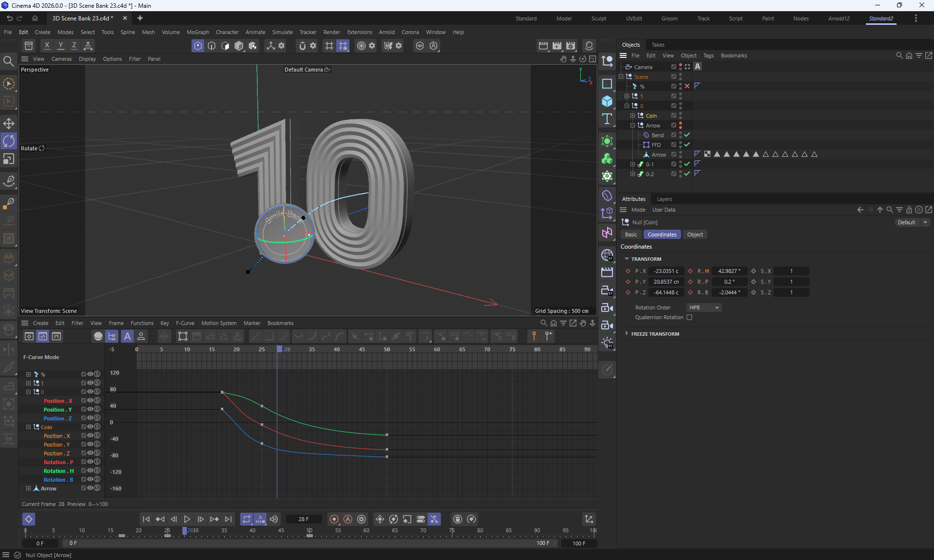Click the P . X position input field

click(x=666, y=271)
